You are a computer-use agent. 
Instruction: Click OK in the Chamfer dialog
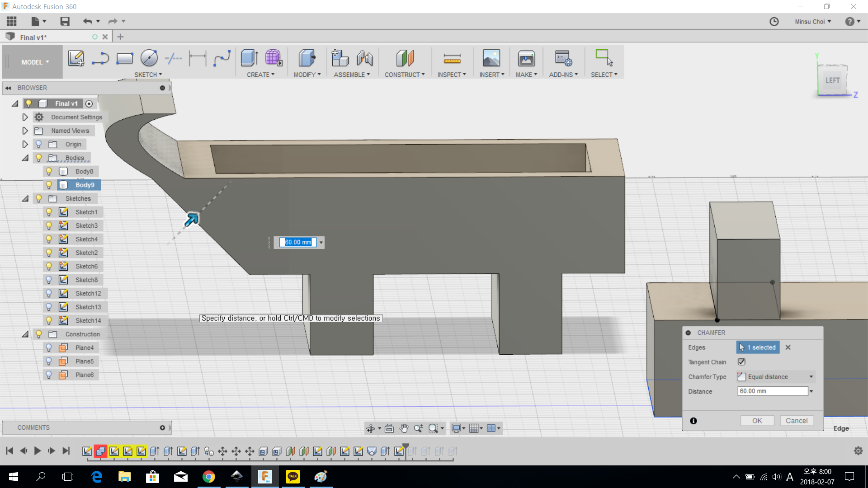coord(757,421)
